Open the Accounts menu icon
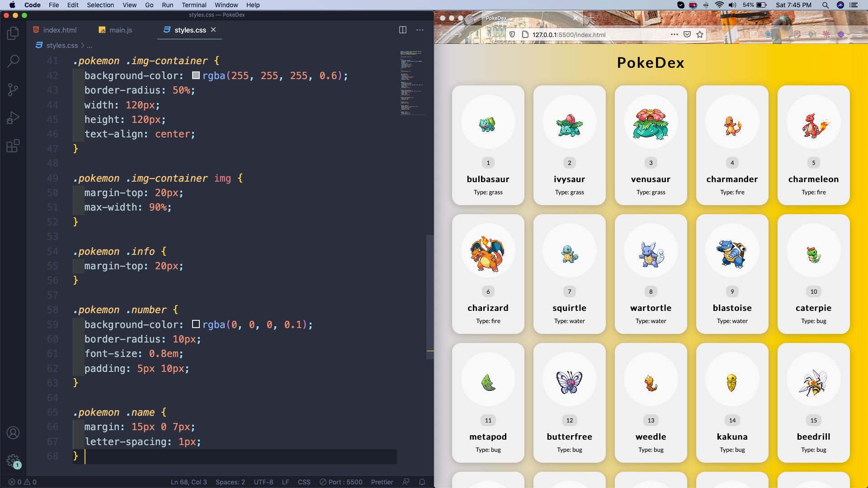This screenshot has height=488, width=868. 13,433
